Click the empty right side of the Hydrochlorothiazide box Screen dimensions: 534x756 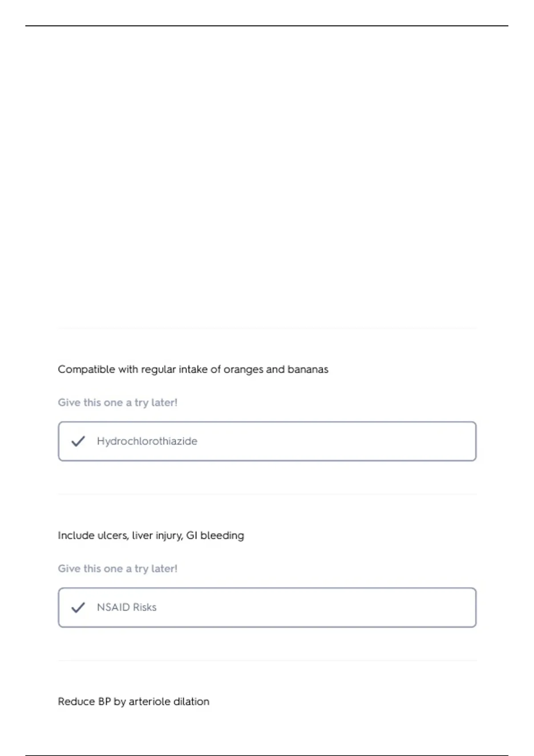(378, 441)
